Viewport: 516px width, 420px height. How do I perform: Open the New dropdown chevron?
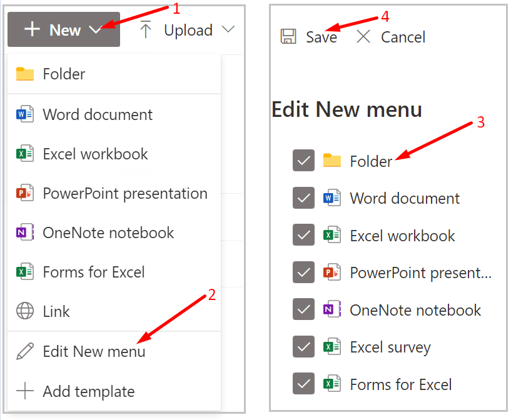(x=95, y=29)
